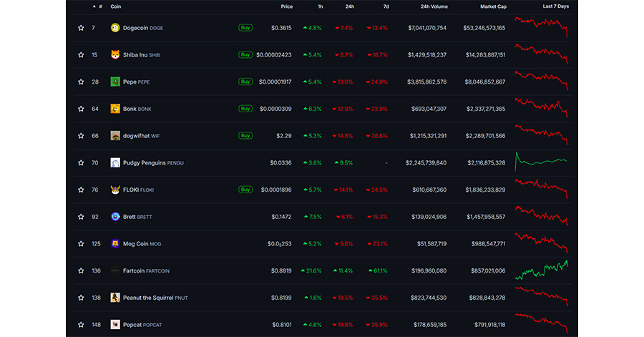This screenshot has width=644, height=337.
Task: Open the FLOKI coin page link
Action: click(138, 190)
